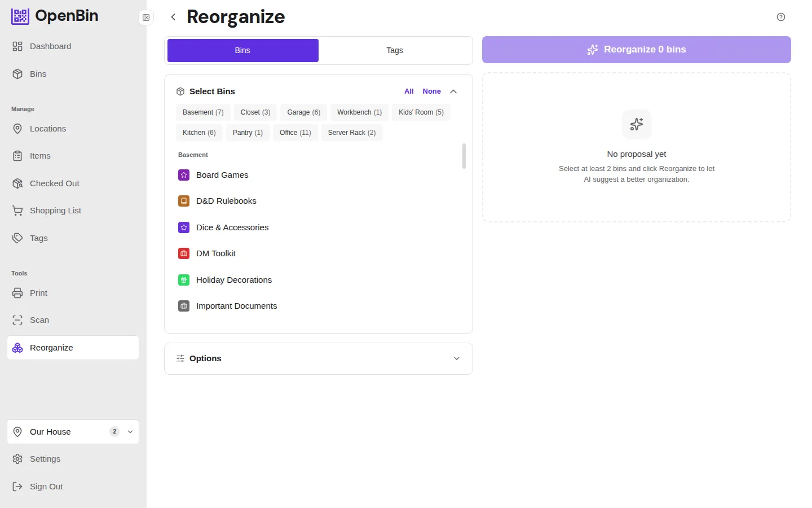Toggle the Server Rack (2) location chip
Viewport: 812px width, 508px height.
coord(352,133)
